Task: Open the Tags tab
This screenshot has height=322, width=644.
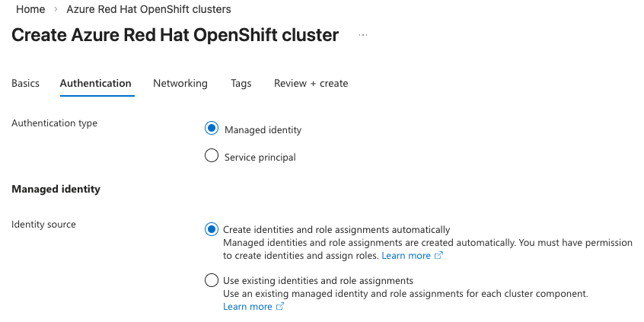Action: click(241, 84)
